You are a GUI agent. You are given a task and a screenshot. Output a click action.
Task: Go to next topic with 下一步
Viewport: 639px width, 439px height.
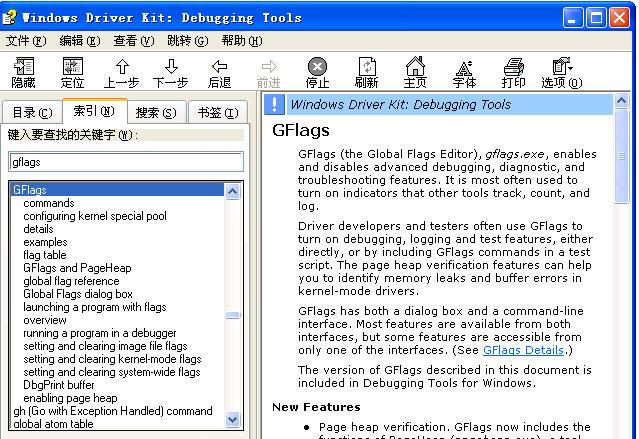pyautogui.click(x=170, y=73)
